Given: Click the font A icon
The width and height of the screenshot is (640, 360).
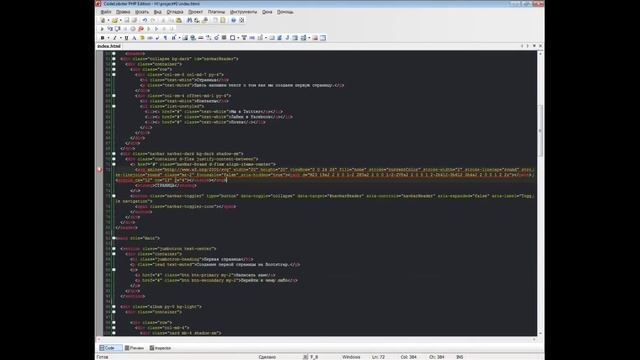Looking at the screenshot, I should [134, 38].
